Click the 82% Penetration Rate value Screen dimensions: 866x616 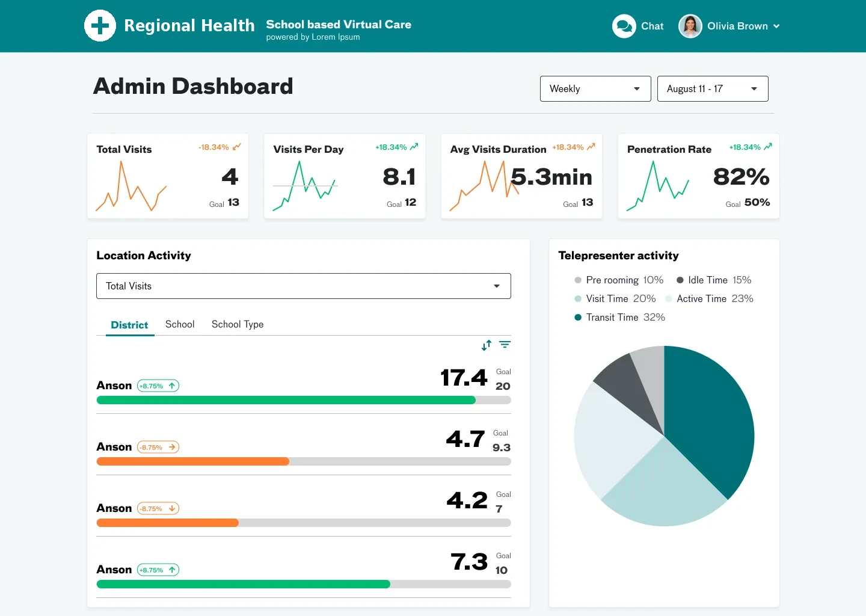click(x=742, y=177)
